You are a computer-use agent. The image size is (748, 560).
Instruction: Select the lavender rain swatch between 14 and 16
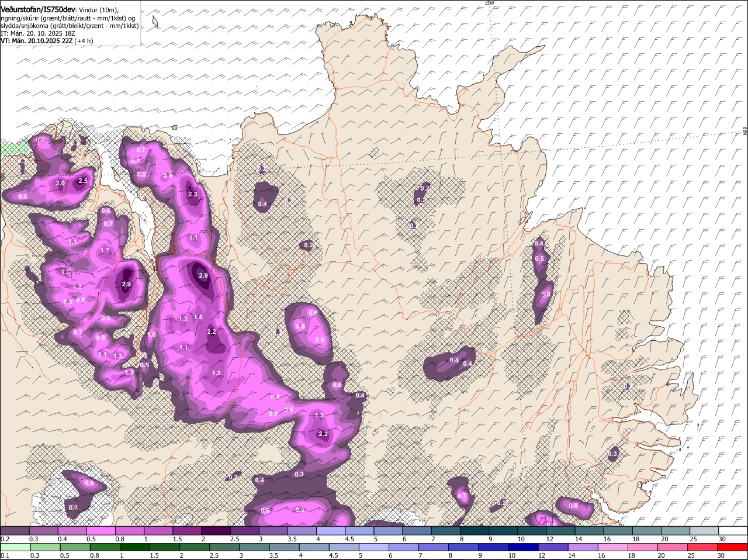coord(584,547)
